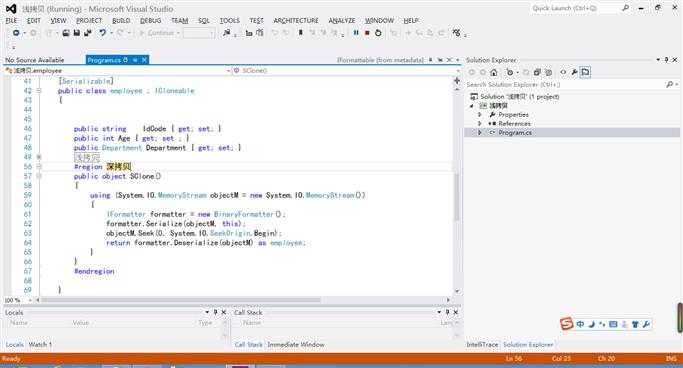This screenshot has height=368, width=683.
Task: Open the SClone() member dropdown
Action: 457,71
